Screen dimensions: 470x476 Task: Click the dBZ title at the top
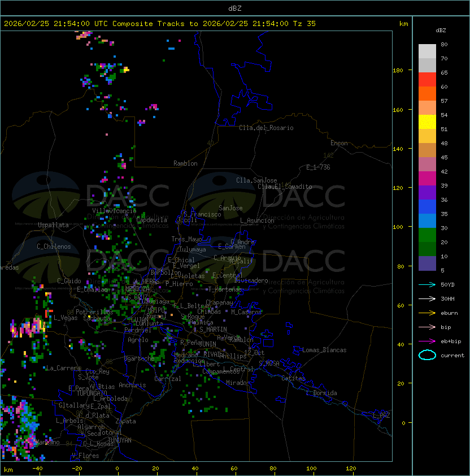[x=235, y=8]
